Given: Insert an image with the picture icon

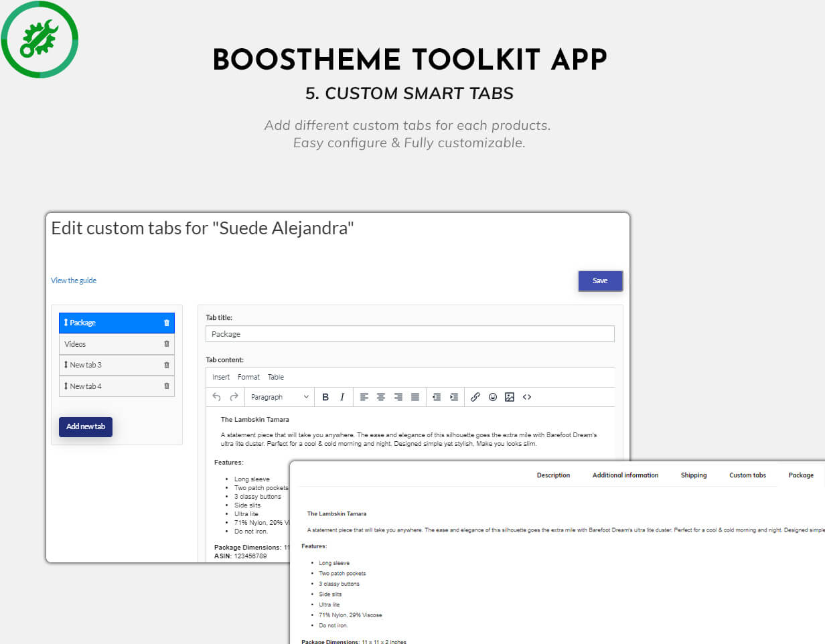Looking at the screenshot, I should click(x=510, y=397).
